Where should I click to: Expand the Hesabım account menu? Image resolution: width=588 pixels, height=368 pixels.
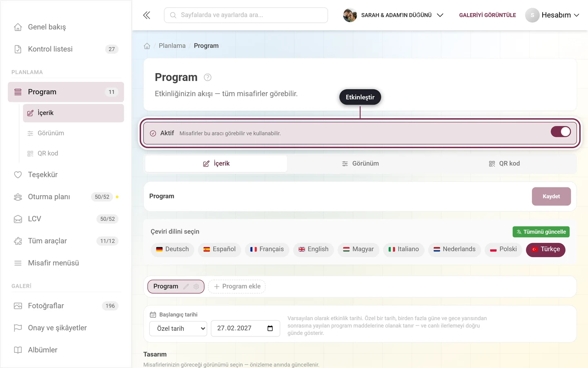click(552, 15)
